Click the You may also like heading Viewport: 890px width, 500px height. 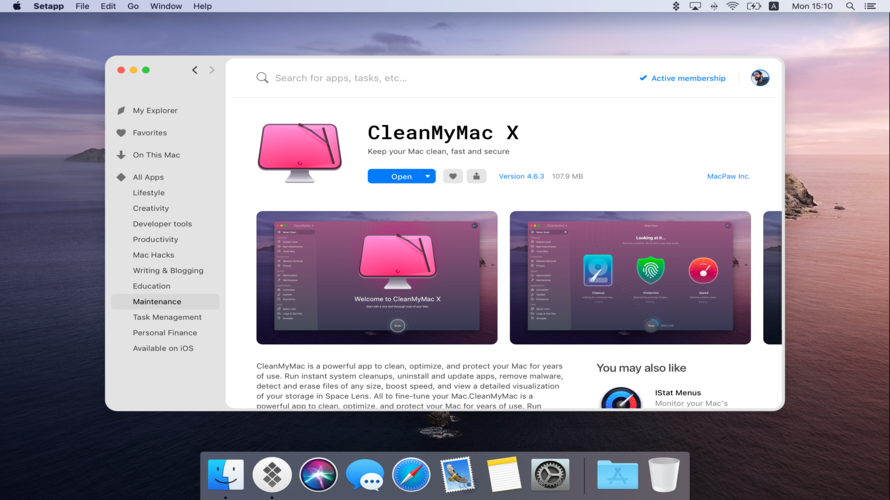point(641,368)
